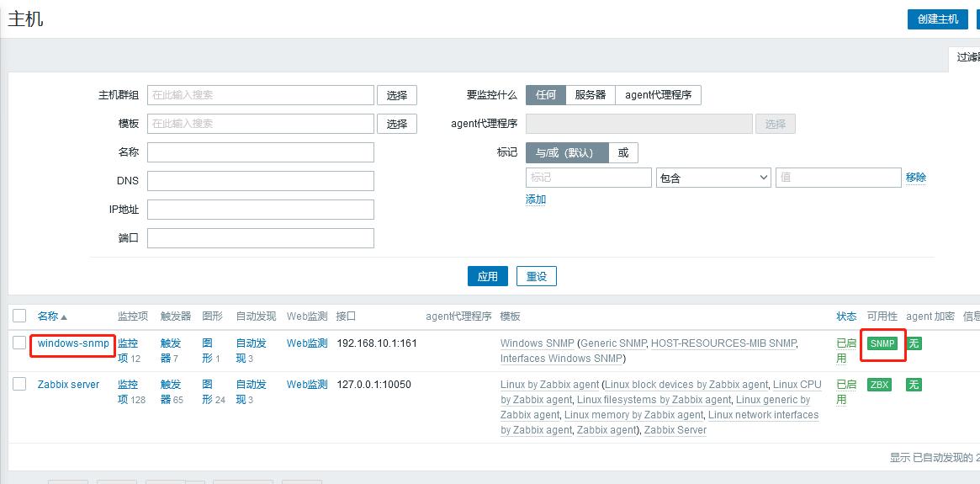
Task: Tick the Zabbix server row checkbox
Action: point(19,384)
